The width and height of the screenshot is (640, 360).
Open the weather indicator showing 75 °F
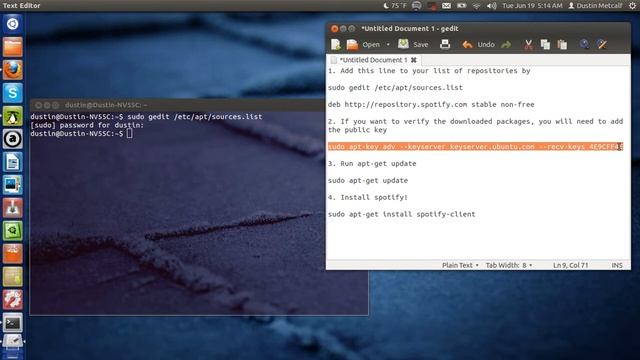(x=395, y=6)
